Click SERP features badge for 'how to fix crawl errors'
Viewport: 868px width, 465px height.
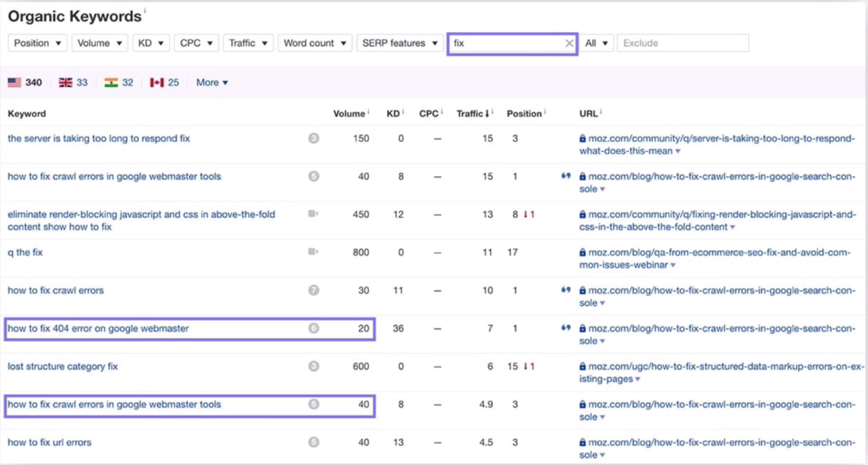point(314,290)
